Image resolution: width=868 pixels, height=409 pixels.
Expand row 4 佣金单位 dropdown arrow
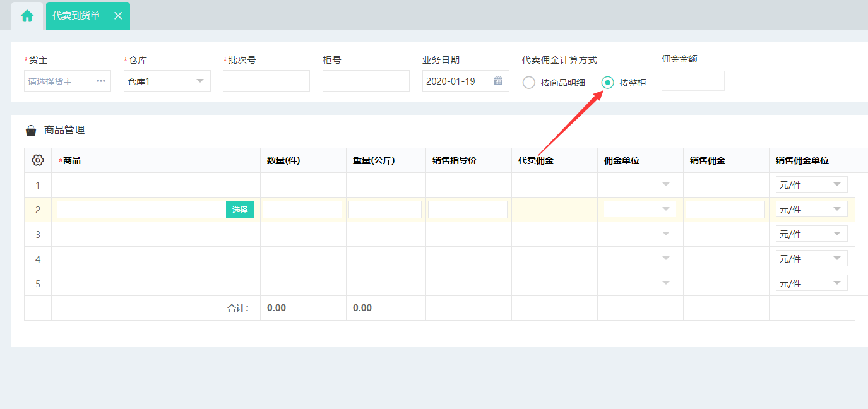(665, 258)
